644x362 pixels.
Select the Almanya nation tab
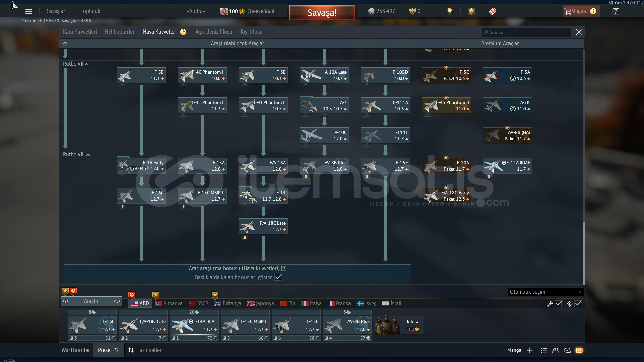[169, 304]
